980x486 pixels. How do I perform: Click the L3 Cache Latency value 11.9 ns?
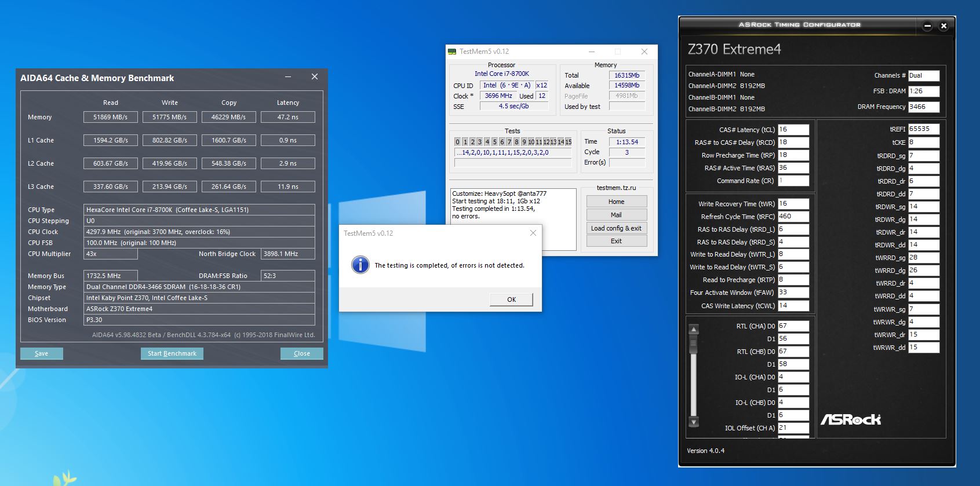(288, 187)
